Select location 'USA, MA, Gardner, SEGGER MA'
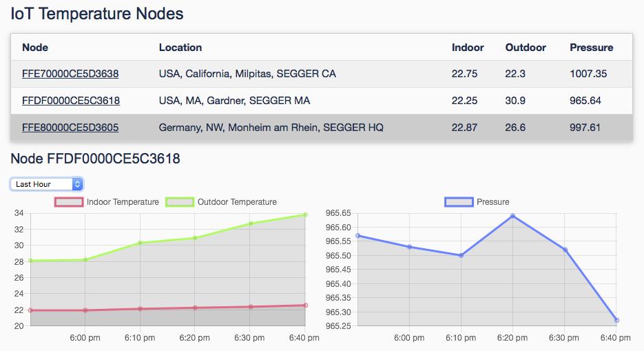The image size is (644, 351). pyautogui.click(x=234, y=100)
